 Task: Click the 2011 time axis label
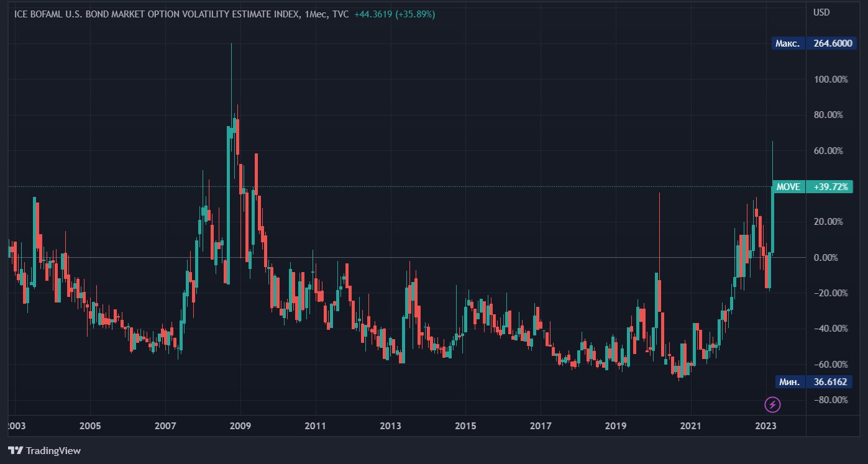click(x=315, y=426)
